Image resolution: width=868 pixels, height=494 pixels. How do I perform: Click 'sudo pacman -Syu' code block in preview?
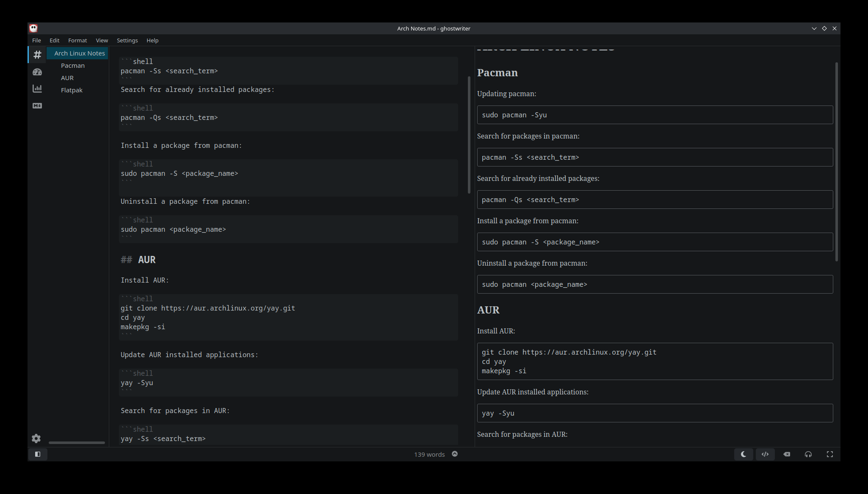click(655, 115)
